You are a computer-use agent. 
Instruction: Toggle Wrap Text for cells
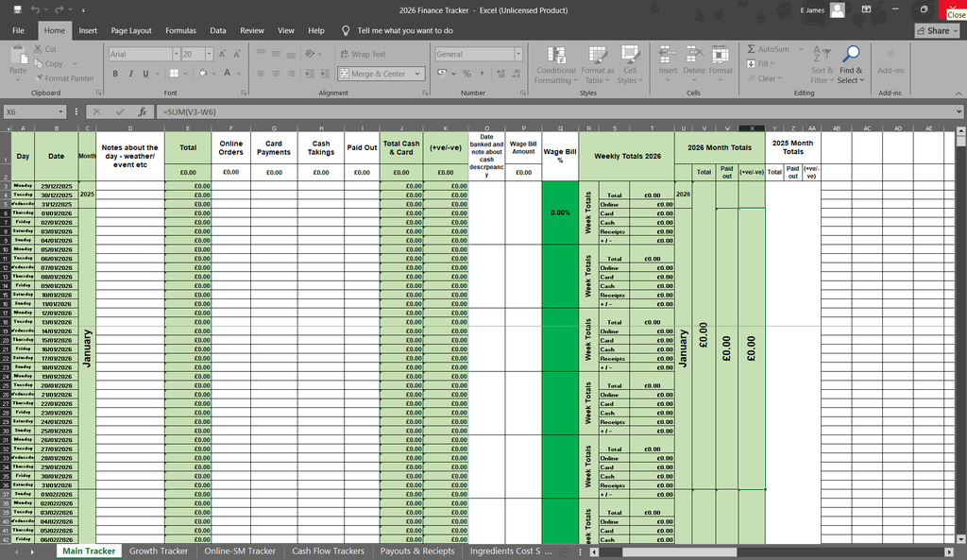[362, 54]
